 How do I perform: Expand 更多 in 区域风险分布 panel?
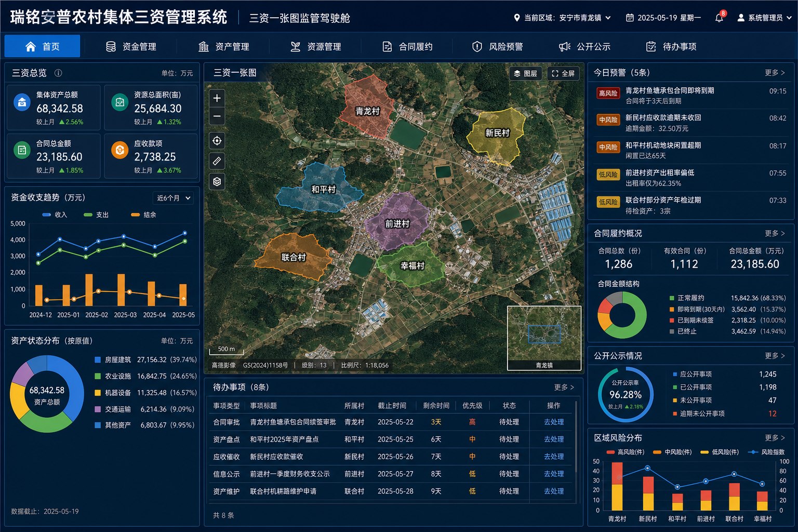(775, 438)
